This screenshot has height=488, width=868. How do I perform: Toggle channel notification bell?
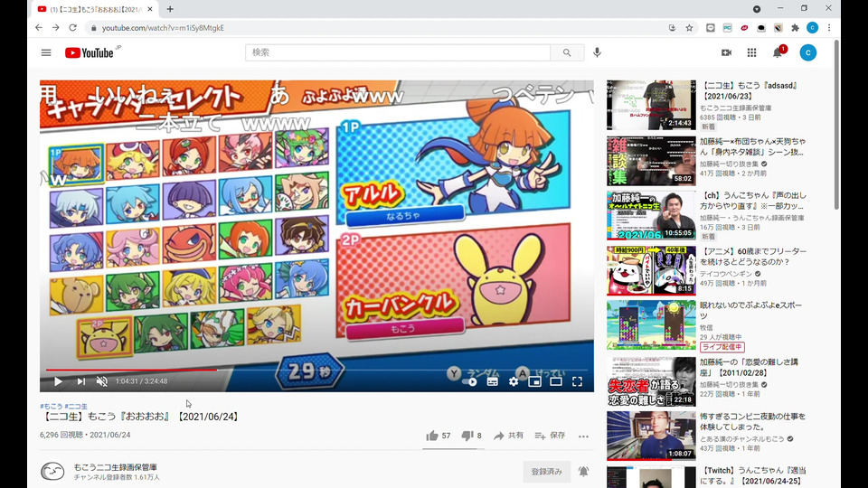click(583, 472)
